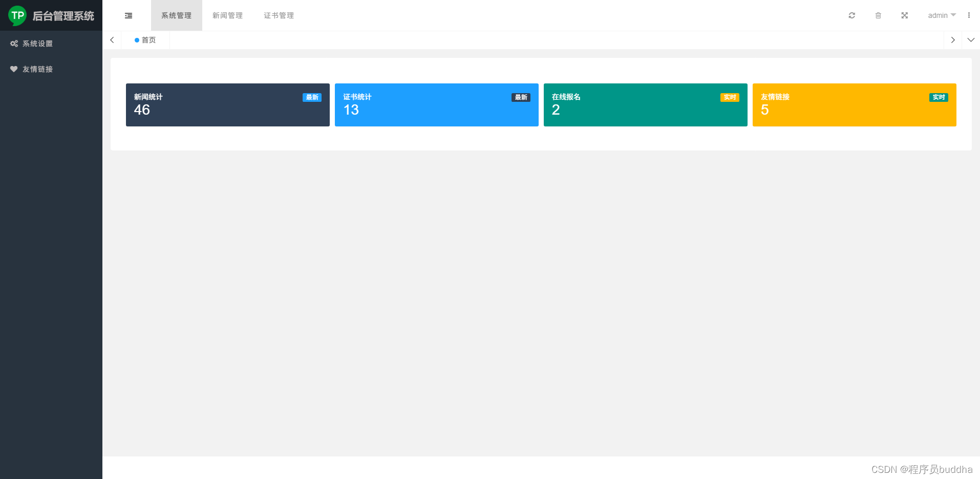Click the 后台管理系统 title
Screen dimensions: 980x479
click(63, 16)
